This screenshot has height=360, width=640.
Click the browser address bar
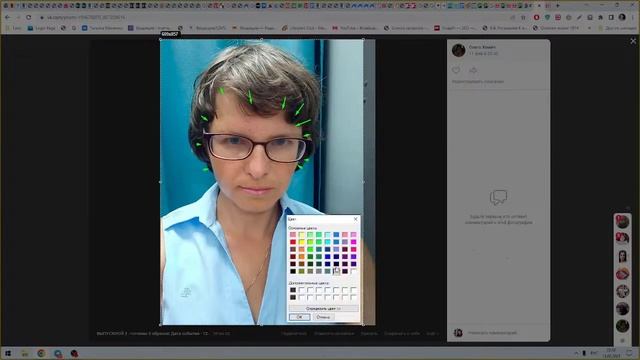tap(273, 18)
